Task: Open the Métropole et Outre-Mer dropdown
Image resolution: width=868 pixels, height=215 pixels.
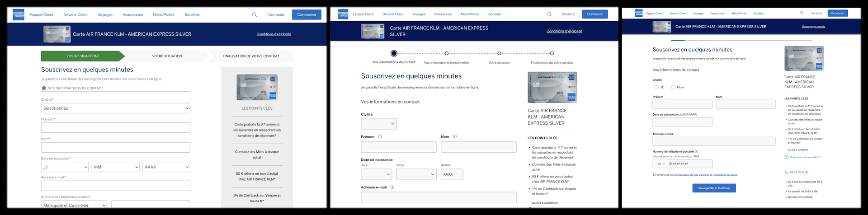Action: coord(74,205)
